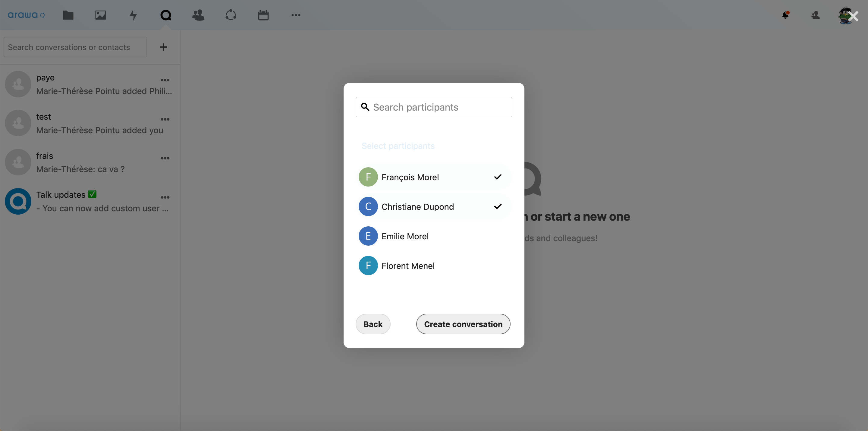868x431 pixels.
Task: Open the Contacts icon in top bar
Action: pyautogui.click(x=198, y=15)
